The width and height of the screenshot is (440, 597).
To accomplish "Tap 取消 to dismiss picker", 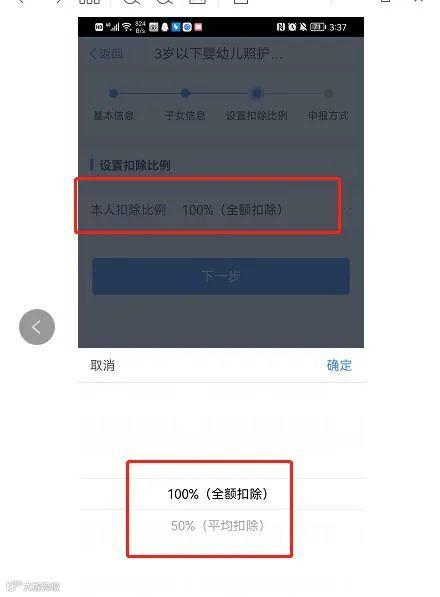I will pos(102,366).
